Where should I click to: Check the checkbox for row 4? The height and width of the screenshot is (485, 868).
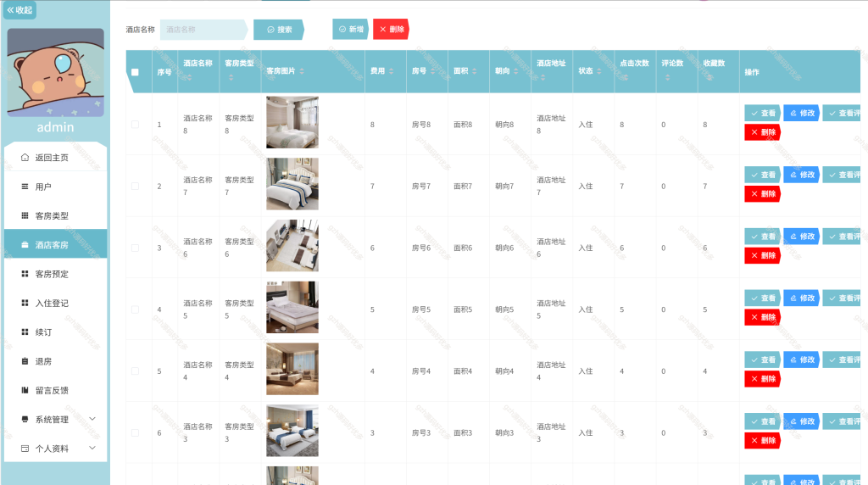pyautogui.click(x=135, y=309)
